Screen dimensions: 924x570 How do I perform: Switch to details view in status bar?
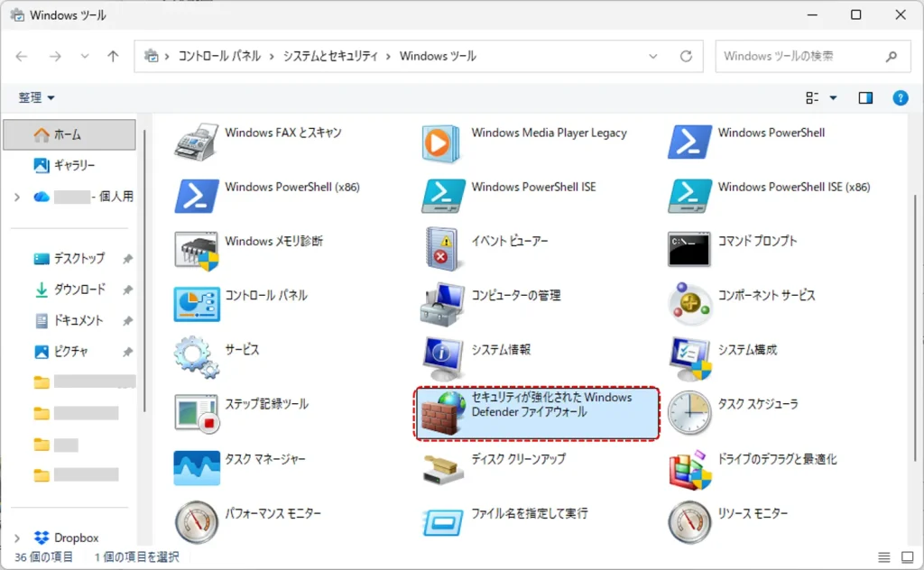[885, 556]
